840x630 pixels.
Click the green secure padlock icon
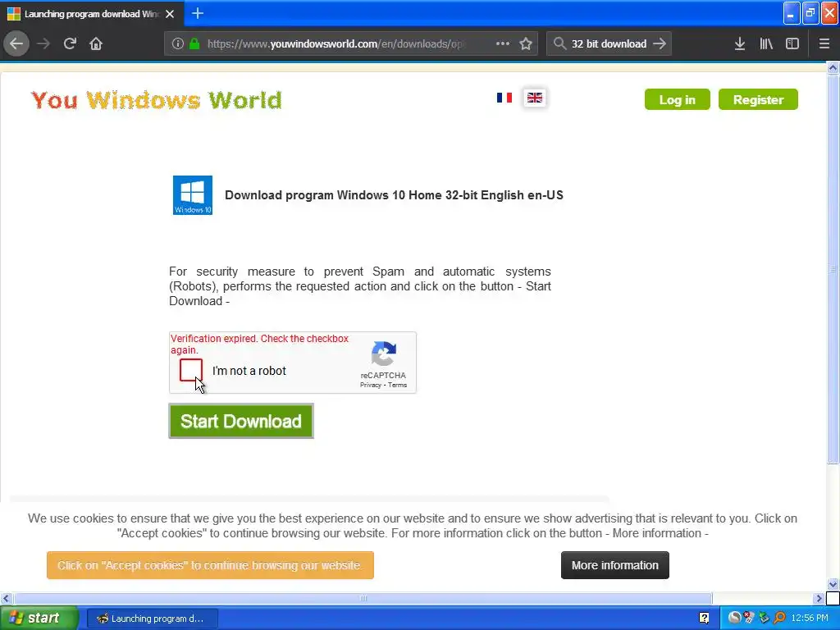pos(194,43)
